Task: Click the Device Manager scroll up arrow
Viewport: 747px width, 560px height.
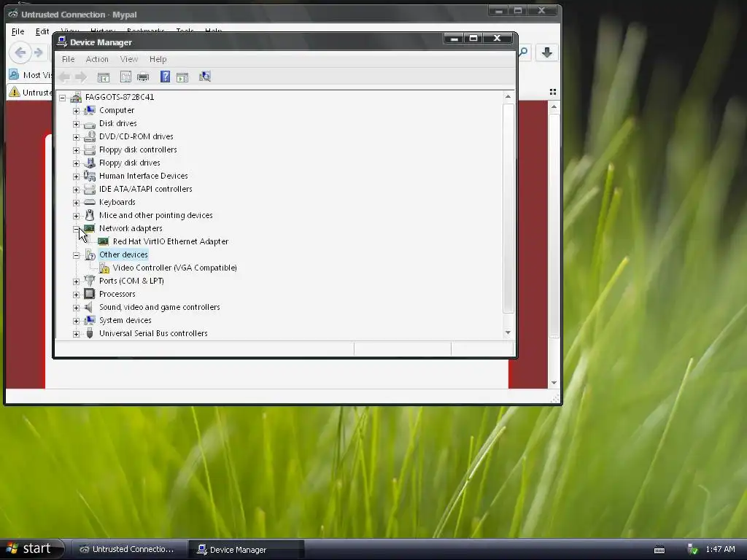Action: point(508,97)
